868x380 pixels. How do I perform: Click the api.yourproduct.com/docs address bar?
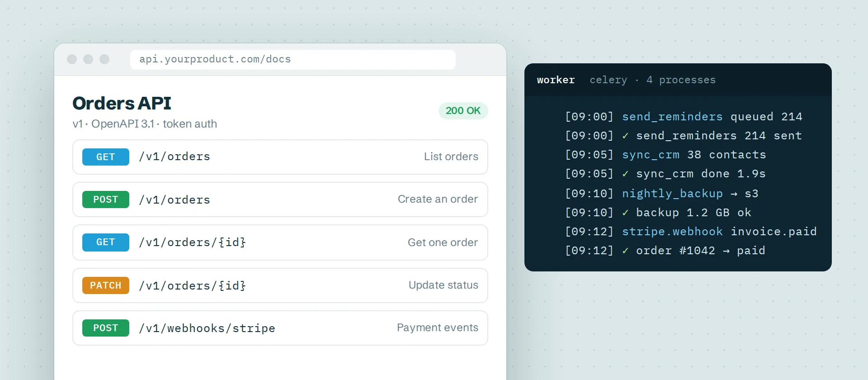coord(292,59)
